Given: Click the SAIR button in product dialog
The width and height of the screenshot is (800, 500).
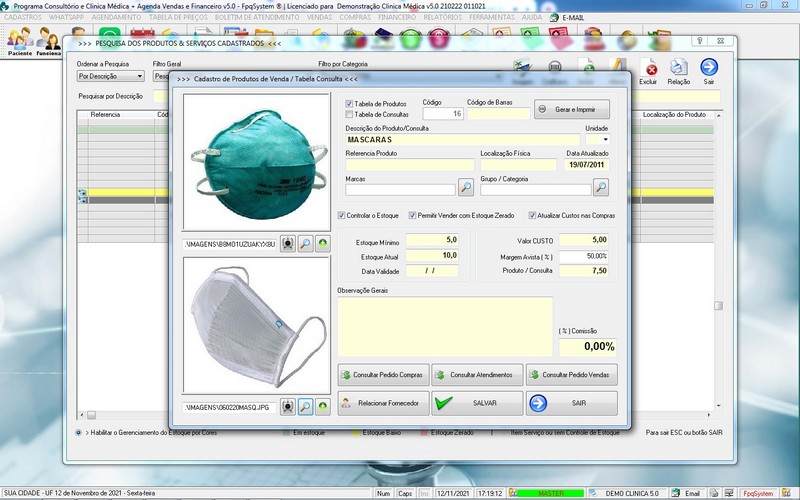Looking at the screenshot, I should click(571, 403).
